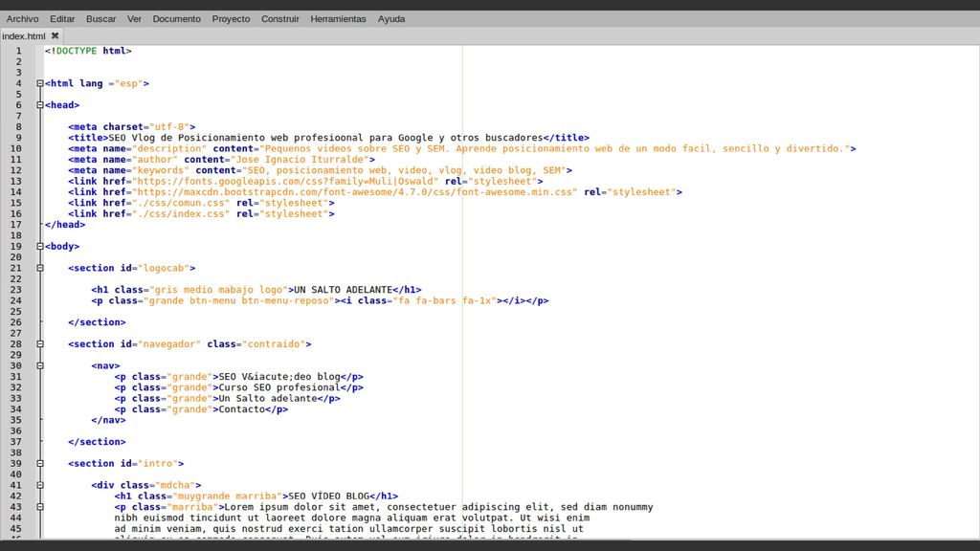
Task: Click the maxcdn.bootstrapcdn.com font-awesome URL
Action: pos(354,191)
